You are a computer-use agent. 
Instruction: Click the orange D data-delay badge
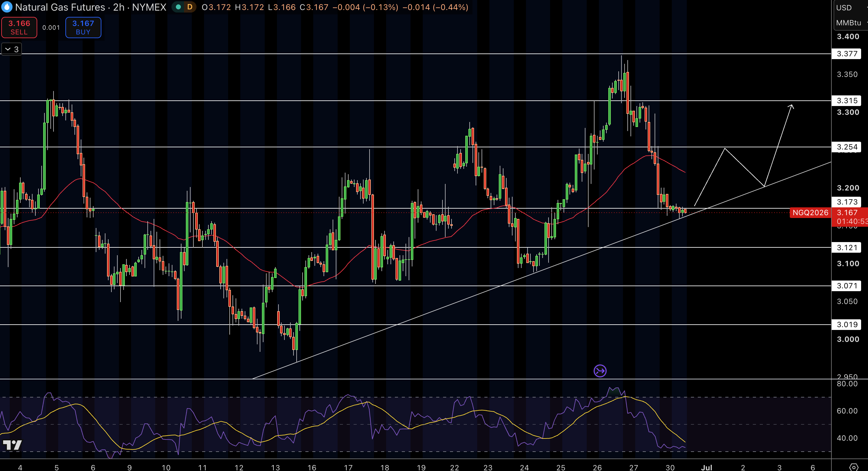[x=190, y=7]
